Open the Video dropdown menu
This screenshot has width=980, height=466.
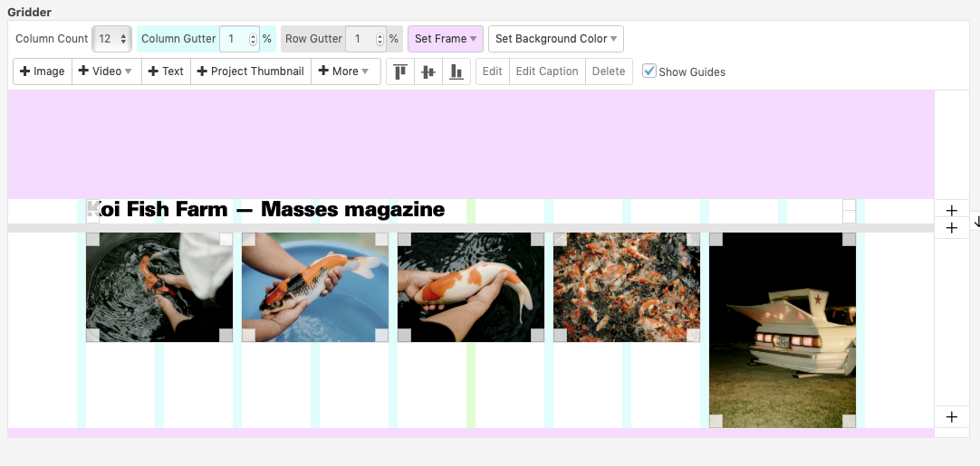106,71
